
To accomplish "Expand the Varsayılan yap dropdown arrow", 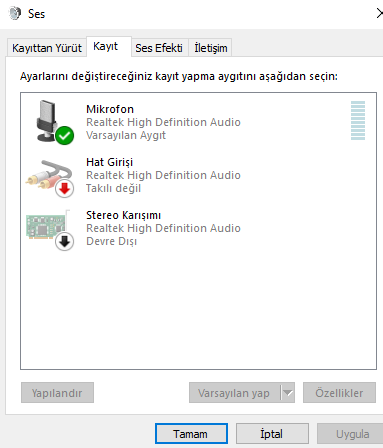I will click(x=288, y=393).
